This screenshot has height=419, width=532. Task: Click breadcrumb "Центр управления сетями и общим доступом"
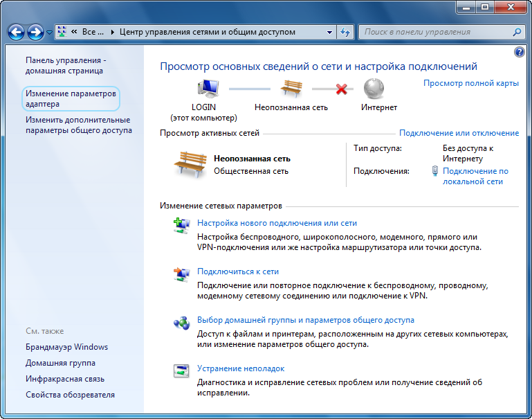pyautogui.click(x=208, y=32)
